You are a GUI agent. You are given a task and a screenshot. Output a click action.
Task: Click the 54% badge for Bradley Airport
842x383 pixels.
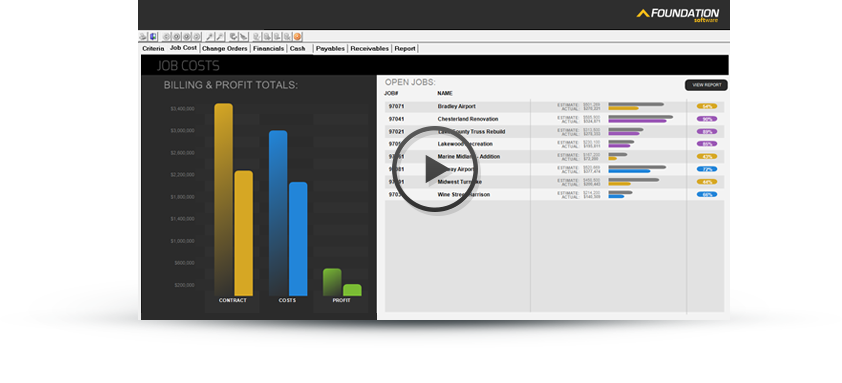tap(707, 106)
